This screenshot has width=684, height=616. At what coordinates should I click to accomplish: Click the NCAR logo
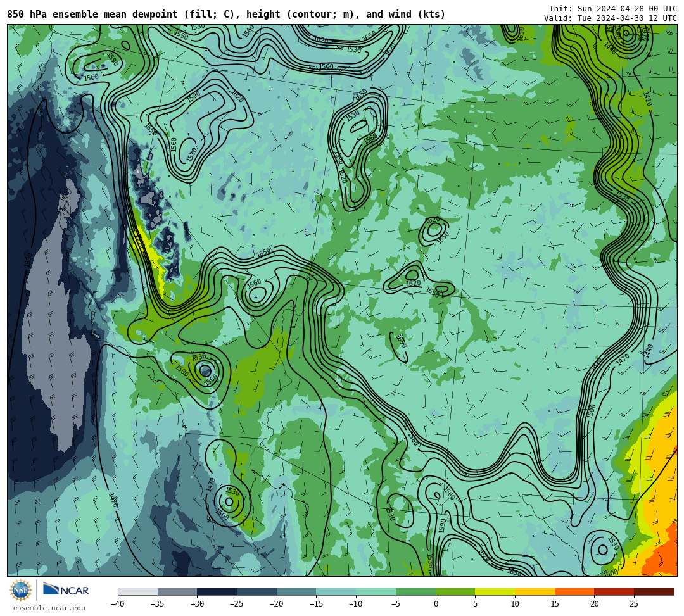[x=66, y=590]
